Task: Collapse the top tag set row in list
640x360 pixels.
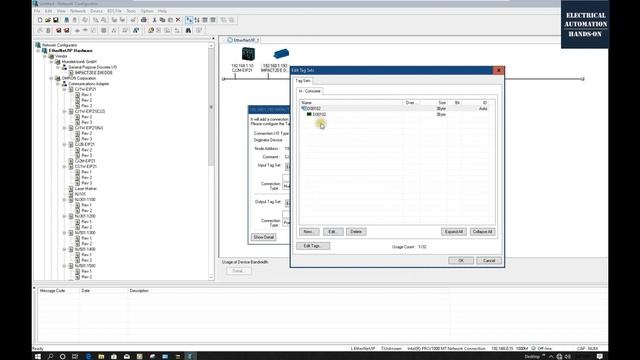Action: point(303,109)
